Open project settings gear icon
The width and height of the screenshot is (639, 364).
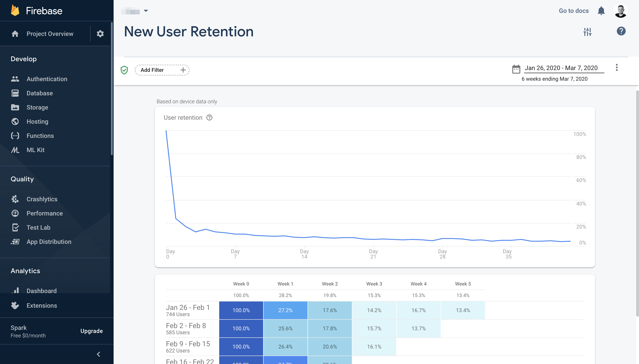point(100,34)
